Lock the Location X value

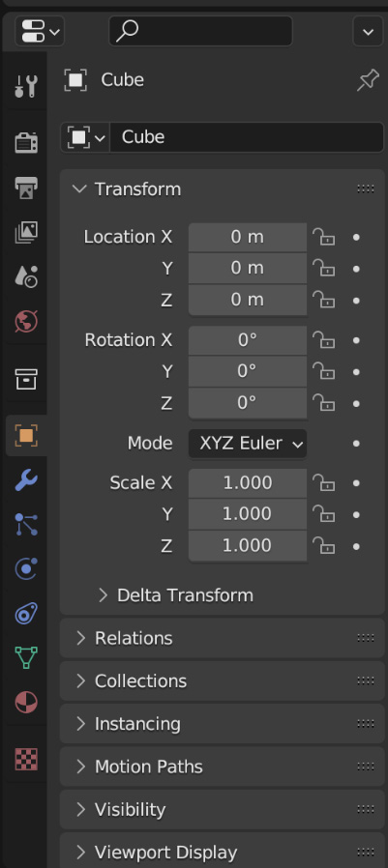324,237
